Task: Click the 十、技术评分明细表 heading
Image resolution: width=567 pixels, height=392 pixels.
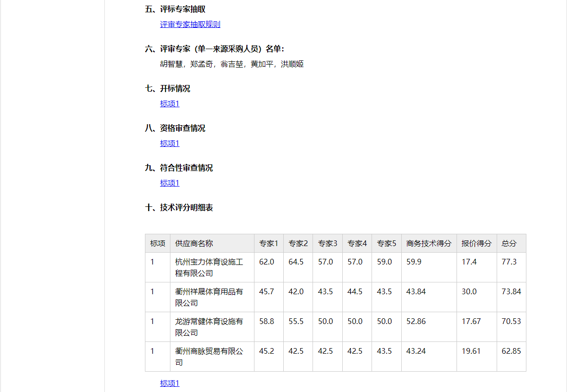Action: tap(179, 208)
